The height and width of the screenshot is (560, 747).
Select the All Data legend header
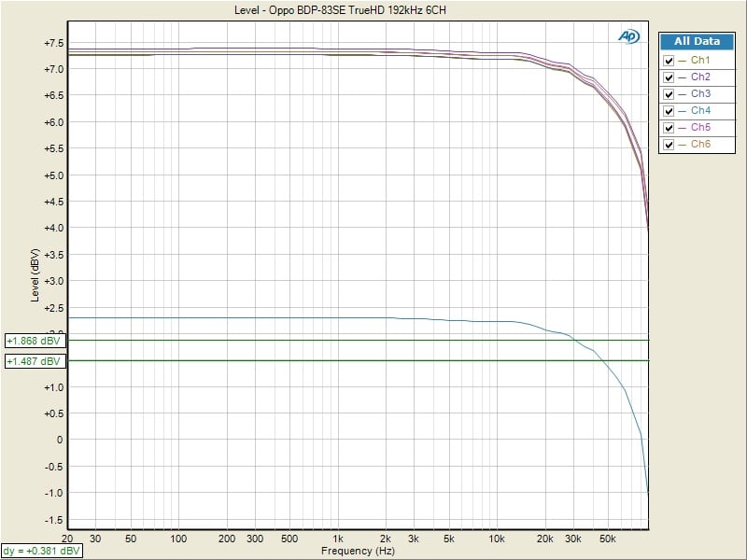click(697, 41)
